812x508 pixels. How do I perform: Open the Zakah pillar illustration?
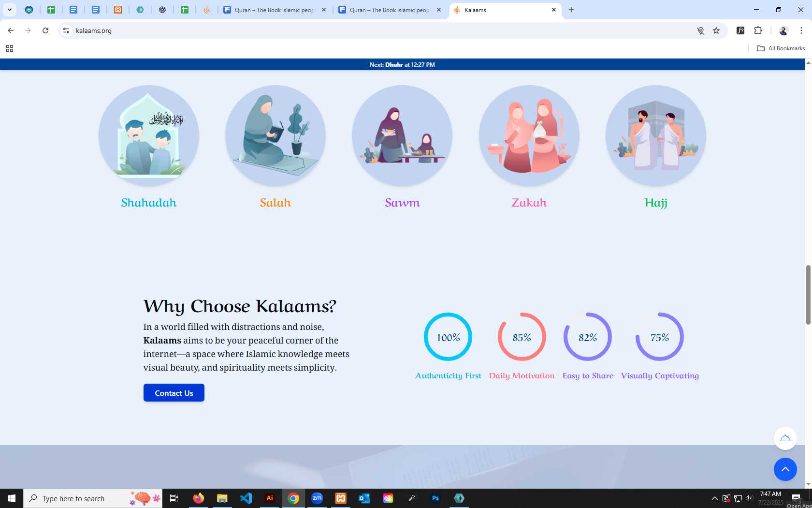coord(529,135)
